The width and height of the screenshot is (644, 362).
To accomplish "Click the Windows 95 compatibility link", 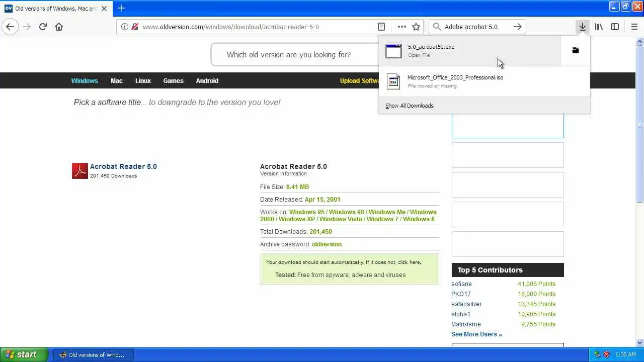I will [306, 212].
